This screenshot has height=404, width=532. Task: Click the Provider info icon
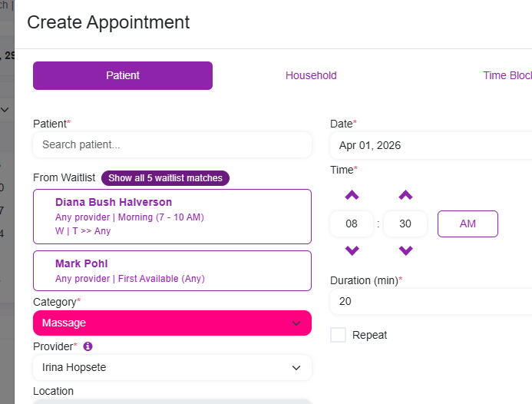tap(88, 346)
